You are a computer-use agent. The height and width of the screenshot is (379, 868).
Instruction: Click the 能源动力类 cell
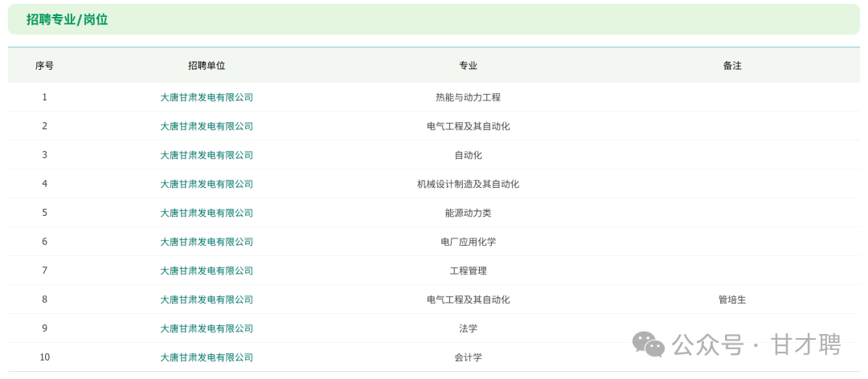tap(468, 213)
